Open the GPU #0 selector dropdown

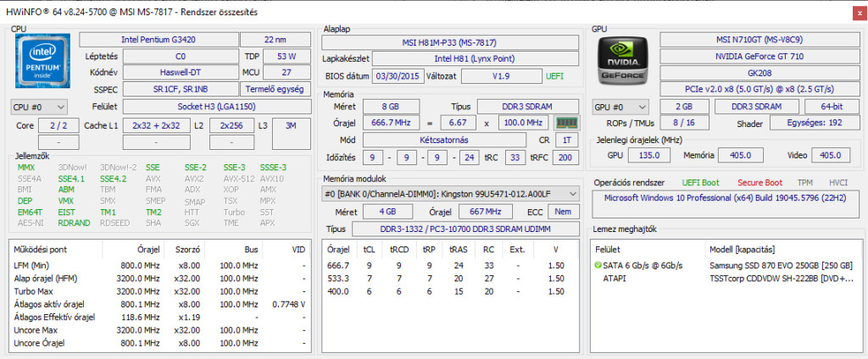point(621,108)
